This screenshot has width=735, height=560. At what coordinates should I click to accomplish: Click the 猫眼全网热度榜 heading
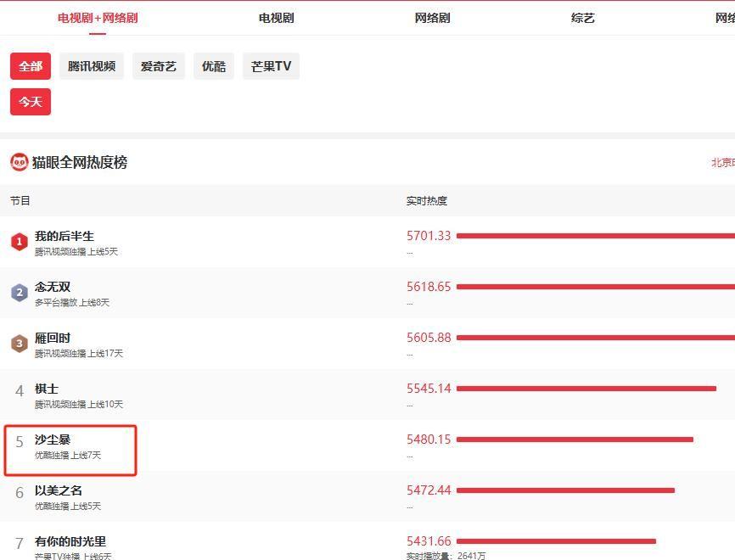pyautogui.click(x=80, y=162)
